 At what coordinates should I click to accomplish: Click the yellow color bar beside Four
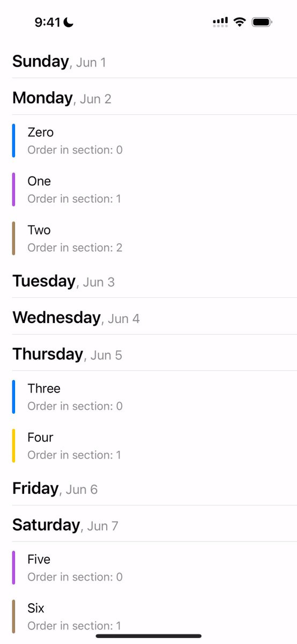pyautogui.click(x=13, y=445)
